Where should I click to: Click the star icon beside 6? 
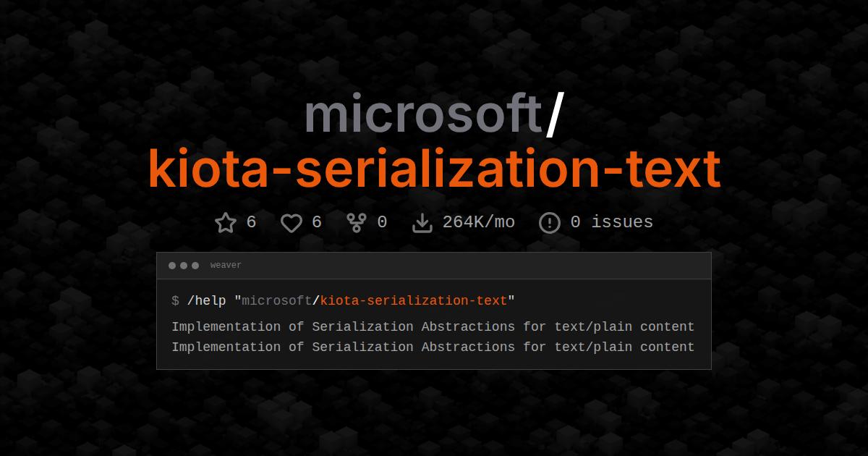[226, 222]
